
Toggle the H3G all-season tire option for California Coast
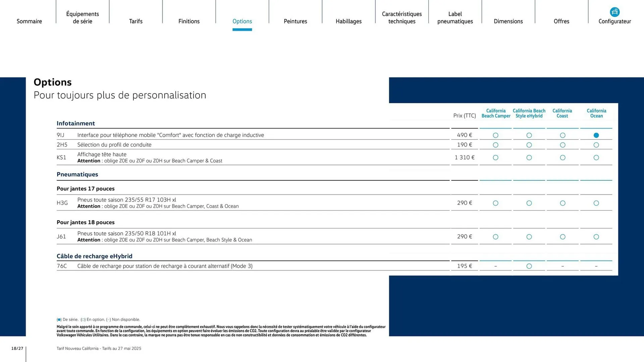[562, 203]
